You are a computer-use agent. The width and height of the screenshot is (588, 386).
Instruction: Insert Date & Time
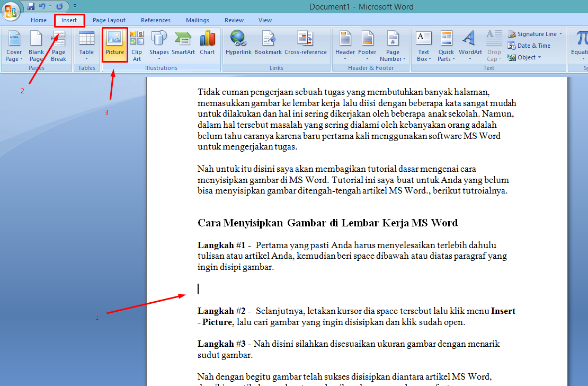coord(529,46)
